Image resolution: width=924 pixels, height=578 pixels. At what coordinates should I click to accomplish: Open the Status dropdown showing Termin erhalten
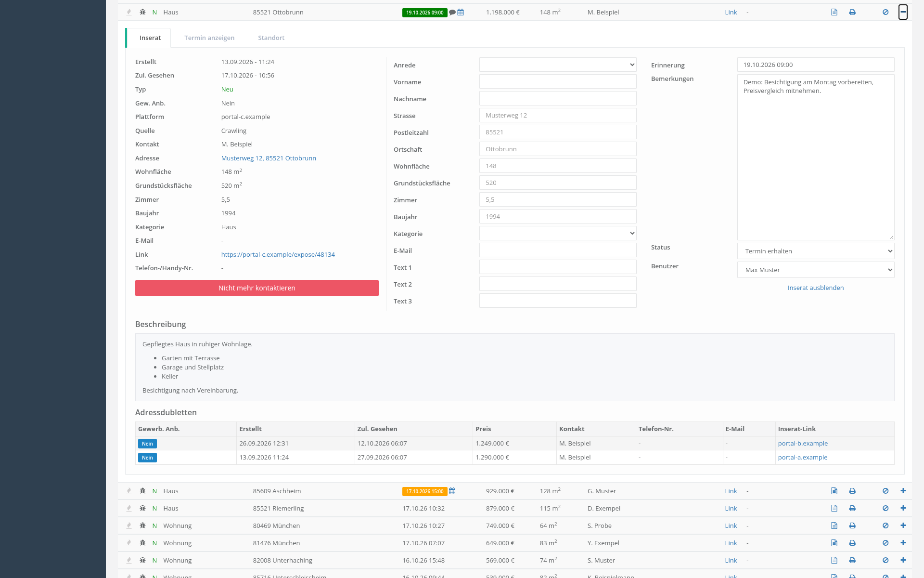(816, 251)
